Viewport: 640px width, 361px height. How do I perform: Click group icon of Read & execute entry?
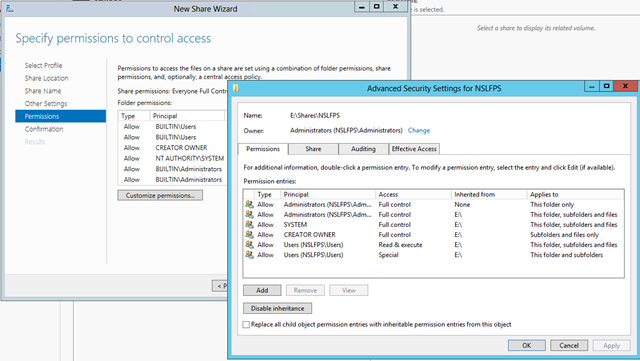[x=249, y=245]
